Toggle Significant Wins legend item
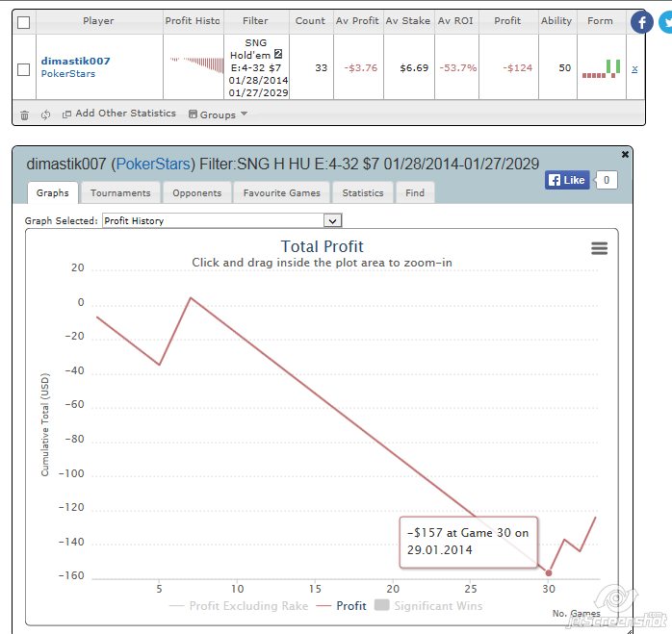Viewport: 672px width, 634px height. pyautogui.click(x=428, y=606)
